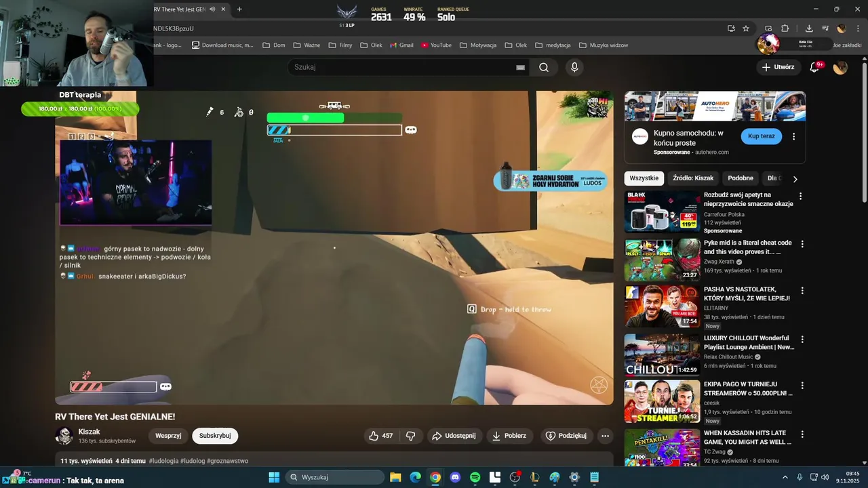Image resolution: width=868 pixels, height=488 pixels.
Task: Open Windows Start menu
Action: [x=274, y=477]
